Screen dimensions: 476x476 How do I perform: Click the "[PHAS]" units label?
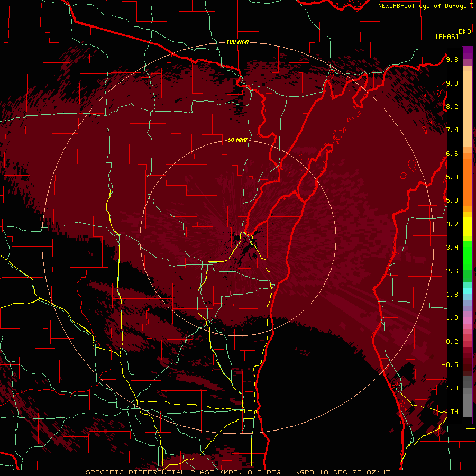point(447,36)
